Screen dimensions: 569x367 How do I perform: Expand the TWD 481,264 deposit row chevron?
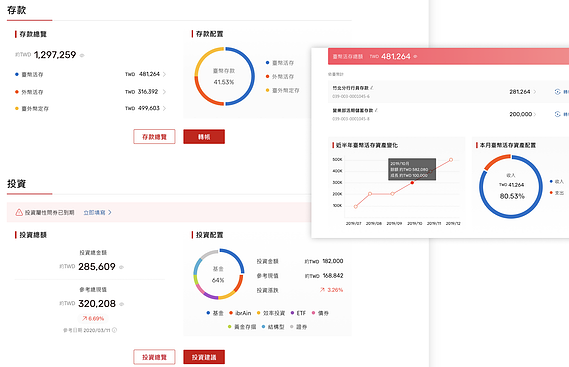(164, 74)
